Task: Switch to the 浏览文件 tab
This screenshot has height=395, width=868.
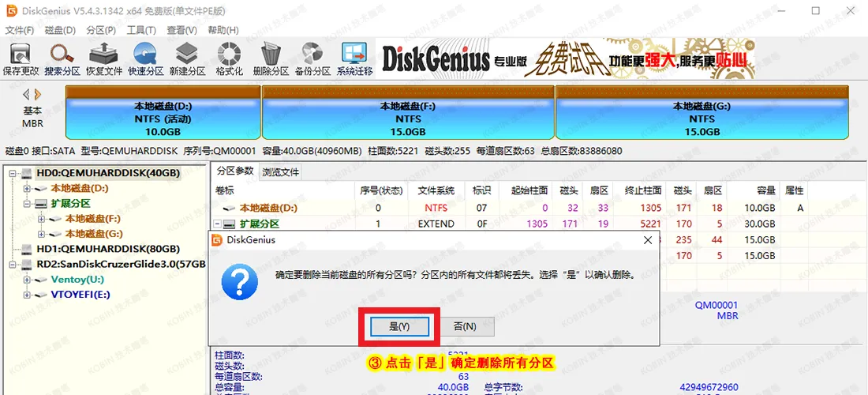Action: pyautogui.click(x=281, y=172)
